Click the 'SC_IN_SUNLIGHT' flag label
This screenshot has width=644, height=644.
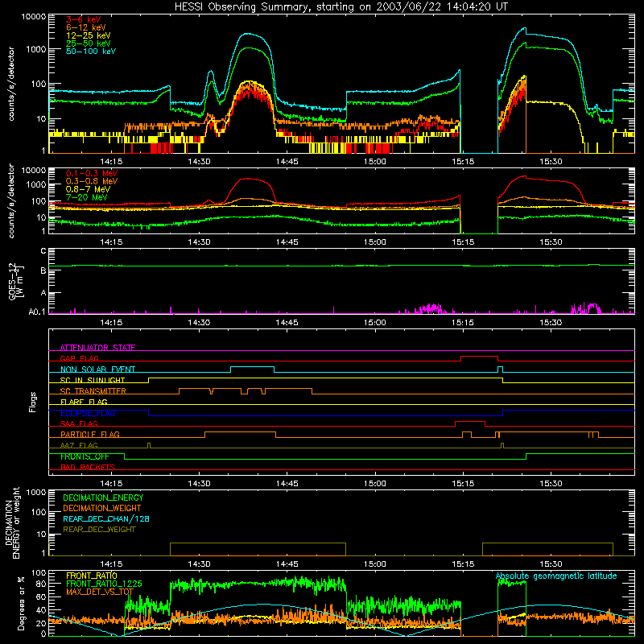93,380
